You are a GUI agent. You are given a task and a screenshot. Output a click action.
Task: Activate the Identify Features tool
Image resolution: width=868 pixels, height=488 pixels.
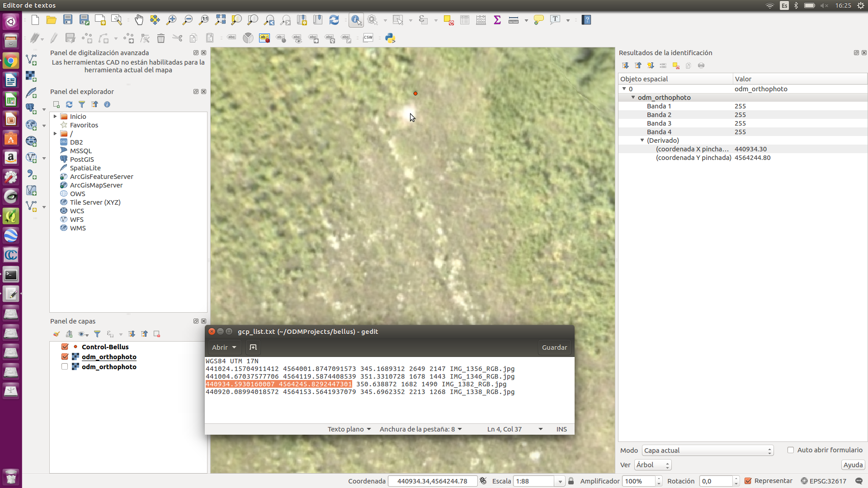(356, 20)
